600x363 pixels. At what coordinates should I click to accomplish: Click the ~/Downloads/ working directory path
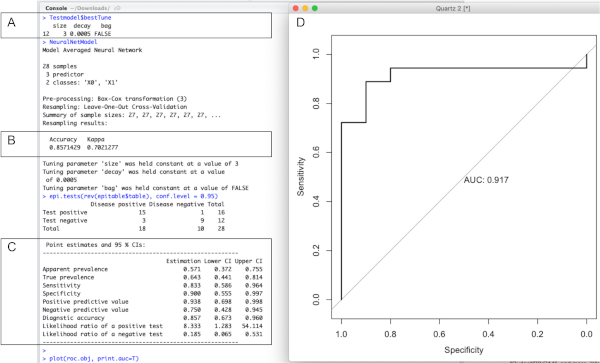coord(92,8)
